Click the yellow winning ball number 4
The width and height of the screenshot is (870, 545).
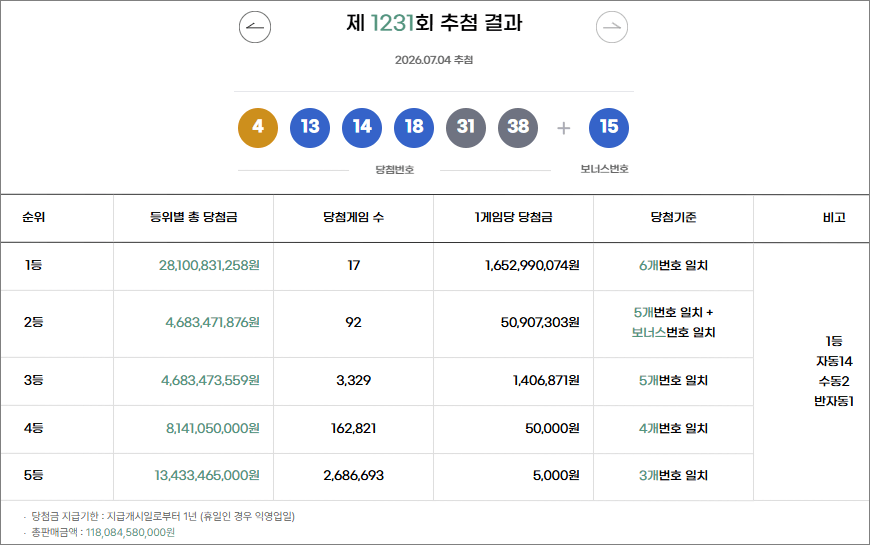tap(258, 128)
